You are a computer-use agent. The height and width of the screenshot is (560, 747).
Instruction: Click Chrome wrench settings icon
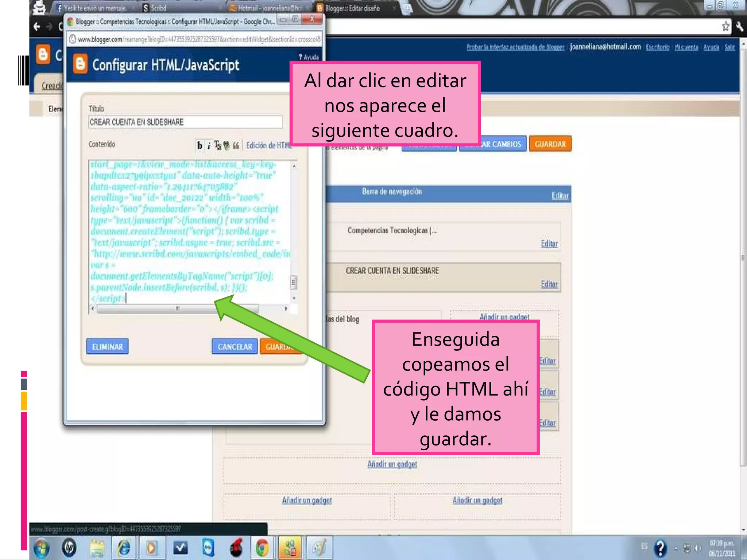coord(739,27)
